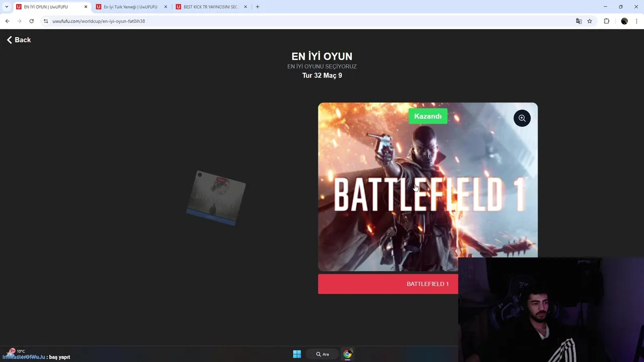
Task: Click the translate page icon
Action: pos(579,21)
